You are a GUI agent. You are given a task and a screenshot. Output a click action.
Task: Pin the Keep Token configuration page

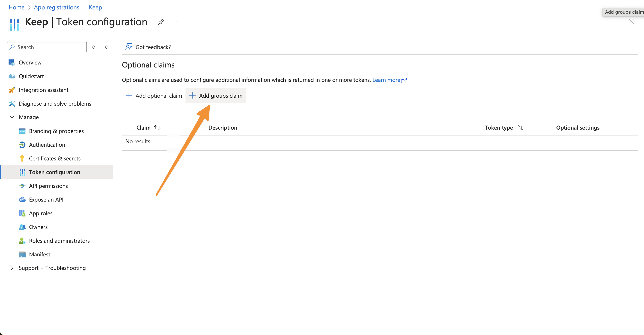click(161, 22)
